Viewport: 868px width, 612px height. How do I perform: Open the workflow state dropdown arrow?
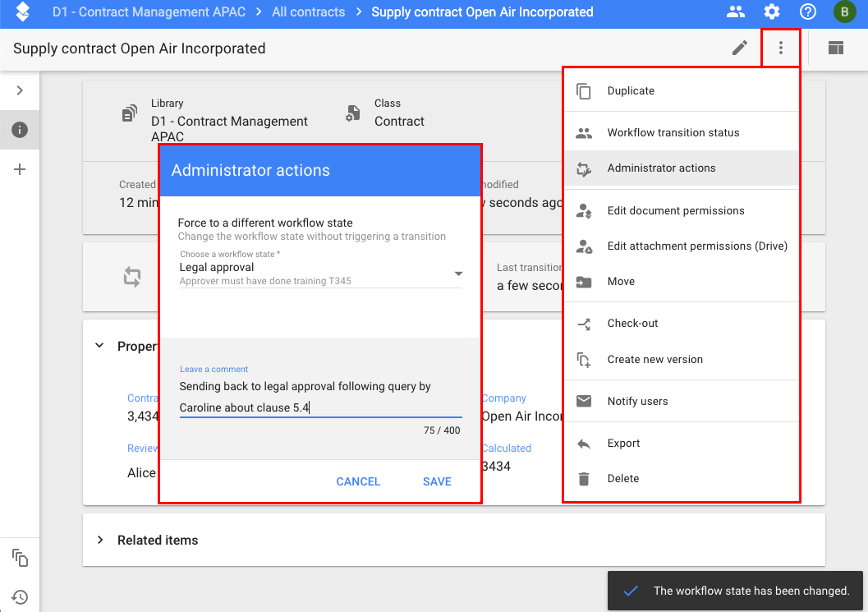click(x=458, y=274)
